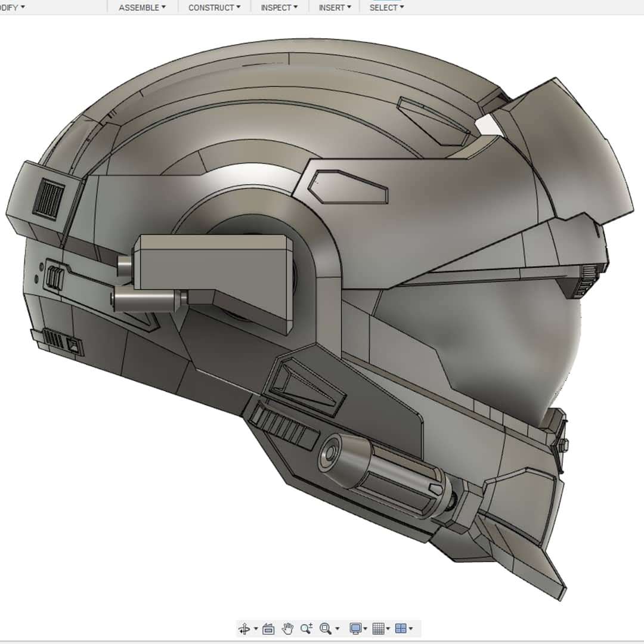Image resolution: width=644 pixels, height=644 pixels.
Task: Click the Grid and Snaps icon
Action: (378, 628)
